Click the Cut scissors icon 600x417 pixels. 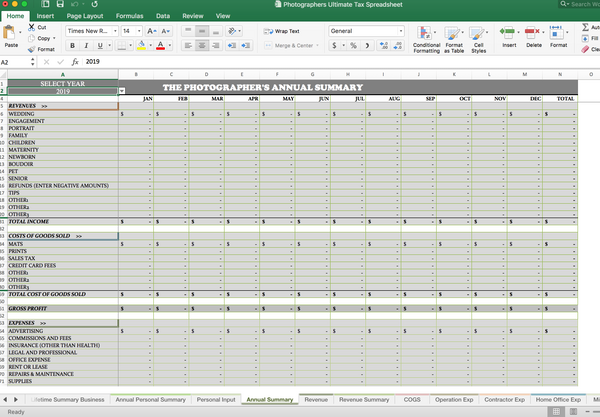(31, 27)
